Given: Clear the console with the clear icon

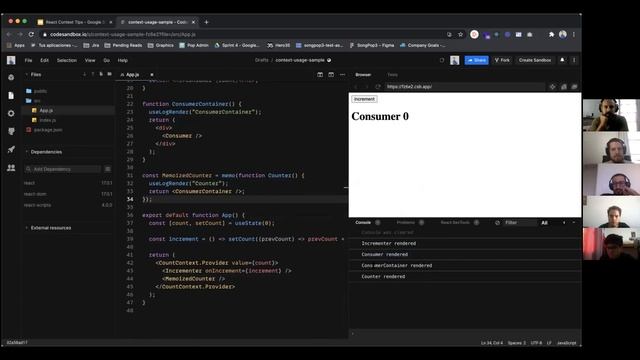Looking at the screenshot, I should (497, 222).
